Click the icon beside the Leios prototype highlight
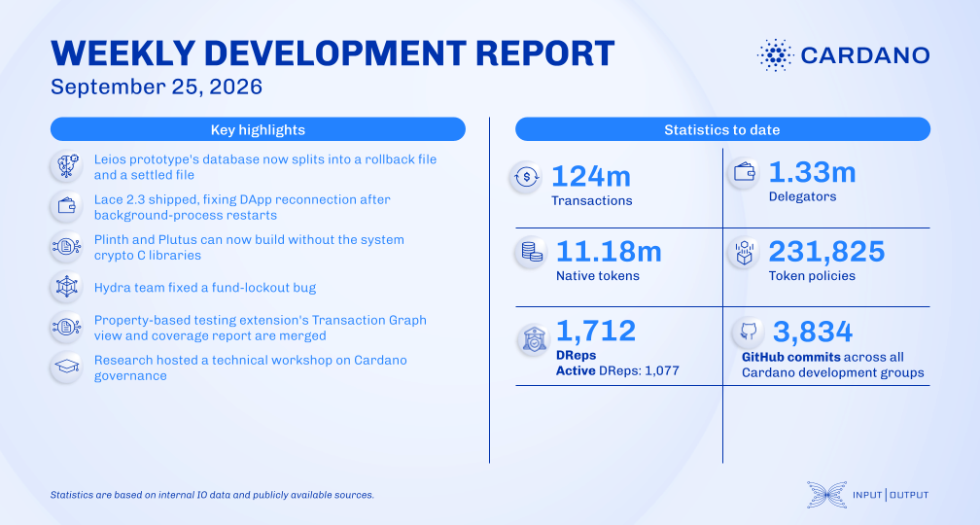The height and width of the screenshot is (525, 980). (66, 167)
